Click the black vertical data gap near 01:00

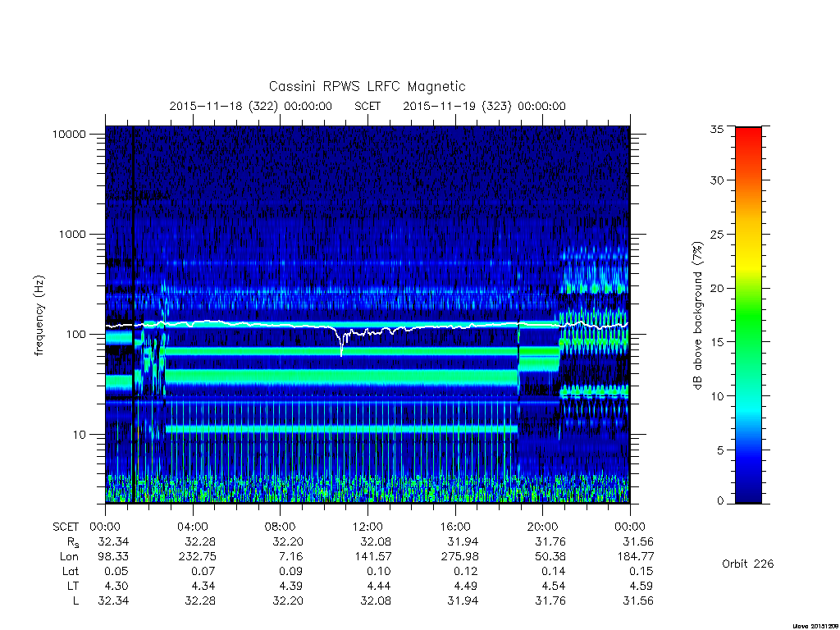click(x=133, y=314)
